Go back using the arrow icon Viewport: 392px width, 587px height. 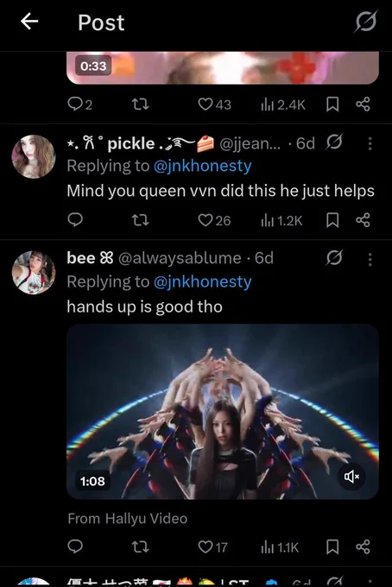[x=29, y=22]
